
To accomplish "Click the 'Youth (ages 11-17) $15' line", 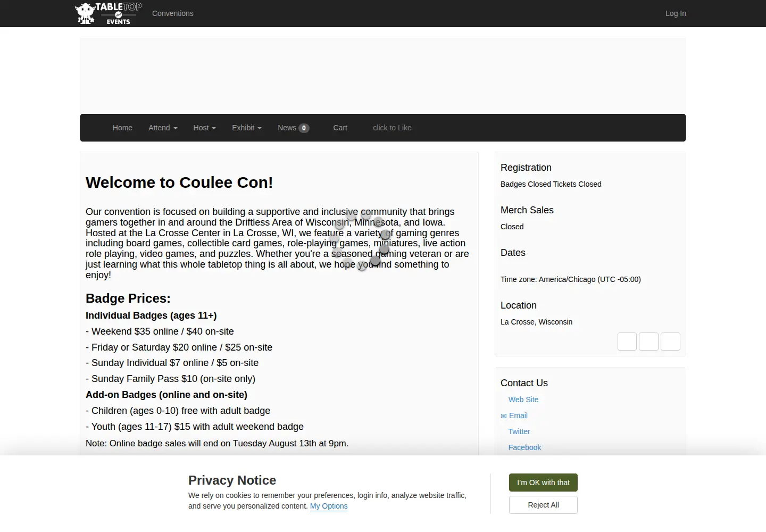I will (195, 427).
